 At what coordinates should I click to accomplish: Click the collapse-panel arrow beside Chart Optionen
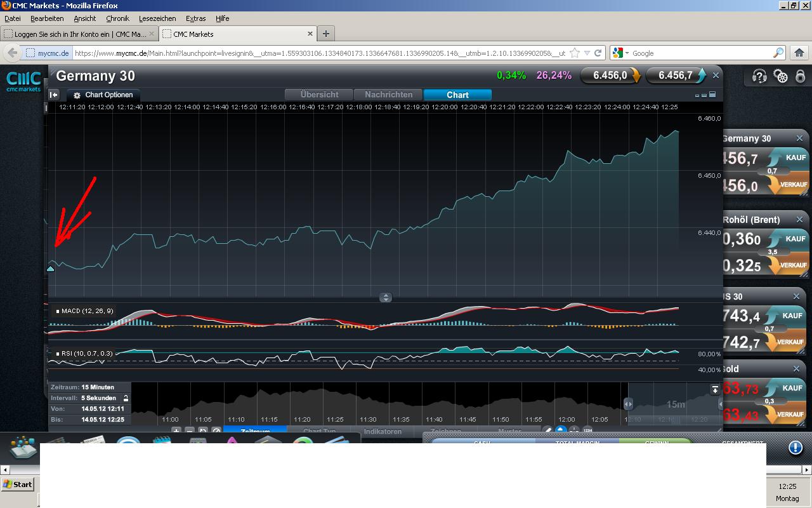(x=54, y=95)
